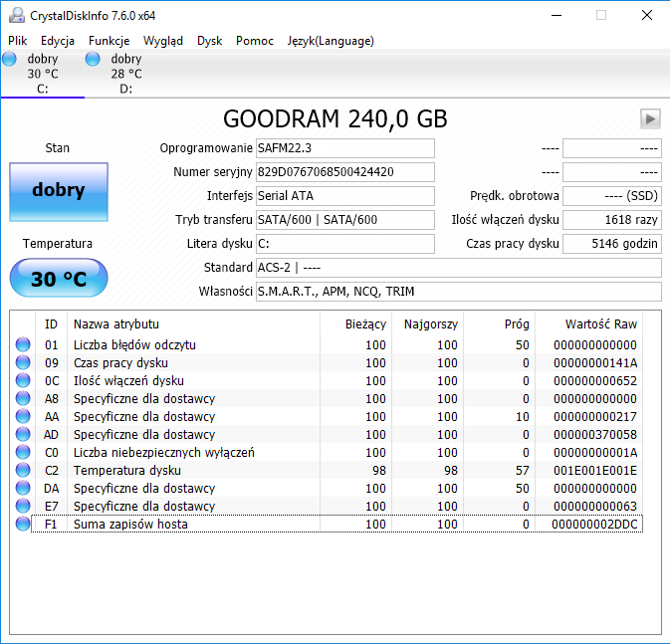The image size is (670, 644).
Task: Click the status icon for attribute AA
Action: coord(23,416)
